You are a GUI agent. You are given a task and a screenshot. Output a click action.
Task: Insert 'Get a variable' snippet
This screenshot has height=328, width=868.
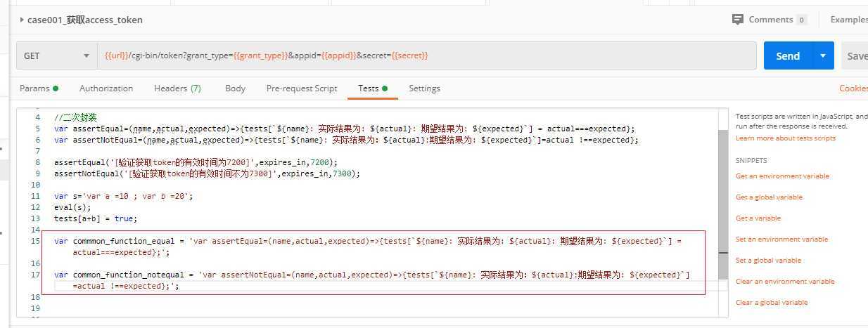click(x=758, y=218)
